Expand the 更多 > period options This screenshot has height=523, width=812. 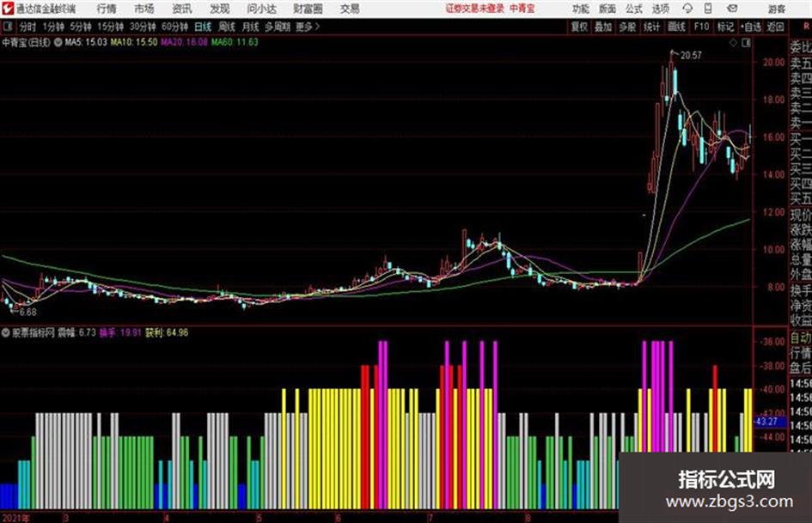click(307, 27)
